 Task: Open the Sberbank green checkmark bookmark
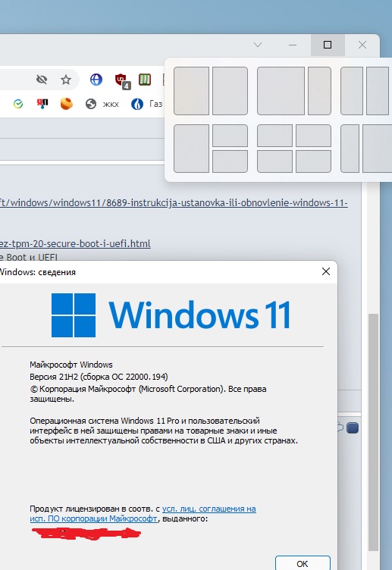click(x=18, y=105)
